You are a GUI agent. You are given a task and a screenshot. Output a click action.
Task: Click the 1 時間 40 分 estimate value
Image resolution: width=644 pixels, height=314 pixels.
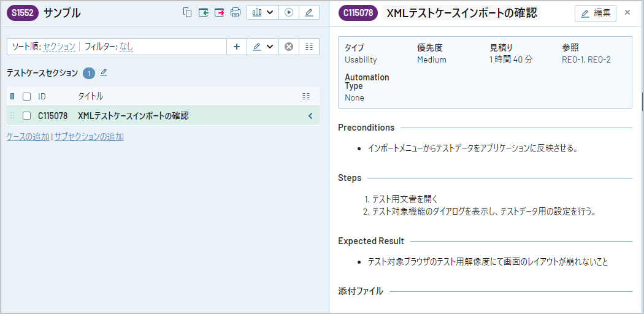tap(511, 59)
